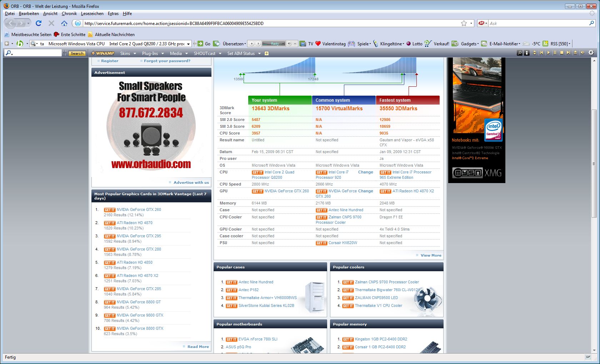Expand the toolbar search box suggestions arrow

coord(189,44)
